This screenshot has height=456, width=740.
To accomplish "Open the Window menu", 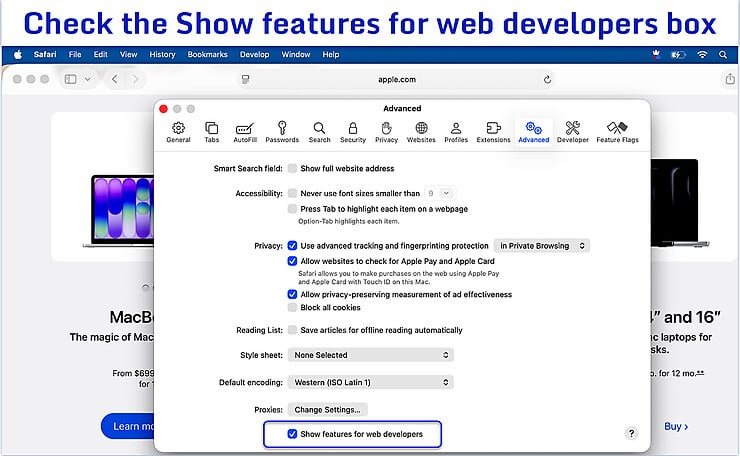I will click(x=296, y=55).
